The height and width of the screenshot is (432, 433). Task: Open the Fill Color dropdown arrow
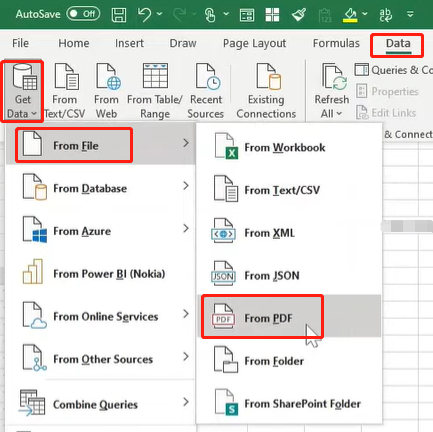coord(365,14)
